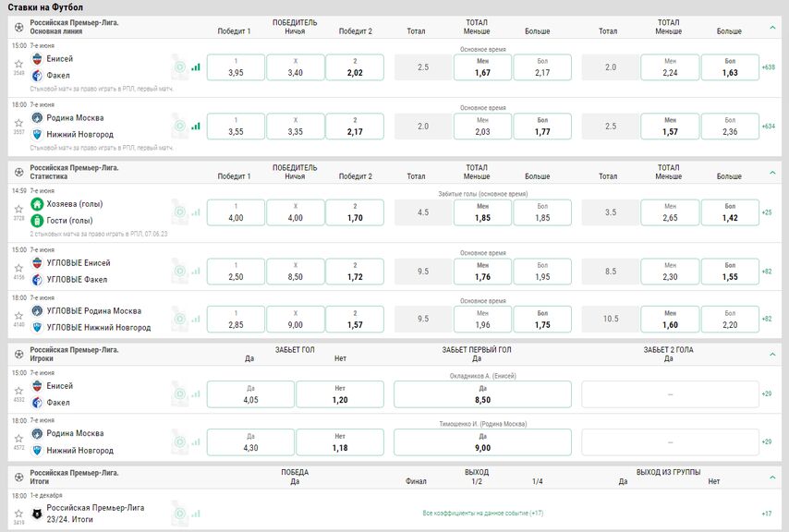Image resolution: width=789 pixels, height=532 pixels.
Task: Click Российская Премьер-Лига 23/24. Итоги event name
Action: point(95,514)
